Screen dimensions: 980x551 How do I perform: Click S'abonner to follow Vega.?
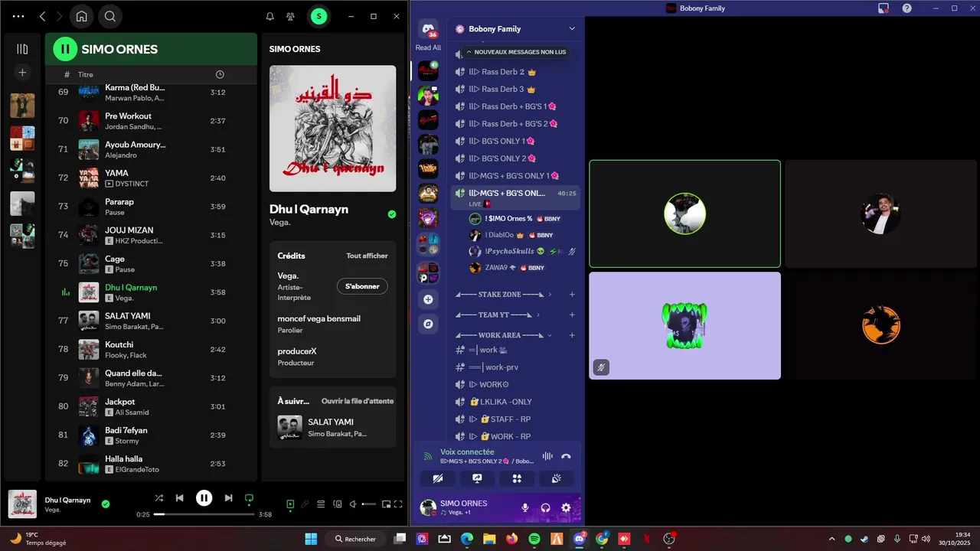click(x=362, y=286)
